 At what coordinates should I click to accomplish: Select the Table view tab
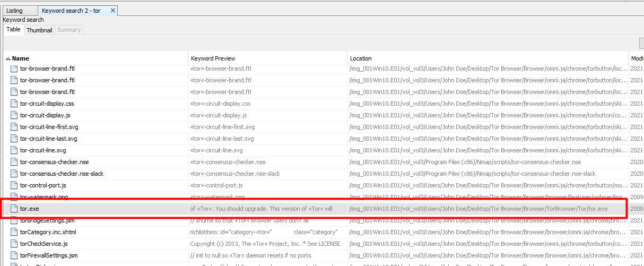tap(13, 30)
